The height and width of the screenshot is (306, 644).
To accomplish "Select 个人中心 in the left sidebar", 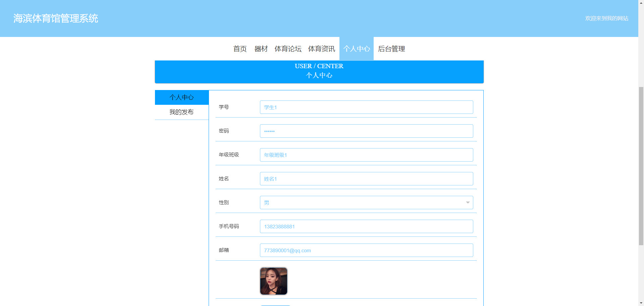I will coord(181,97).
